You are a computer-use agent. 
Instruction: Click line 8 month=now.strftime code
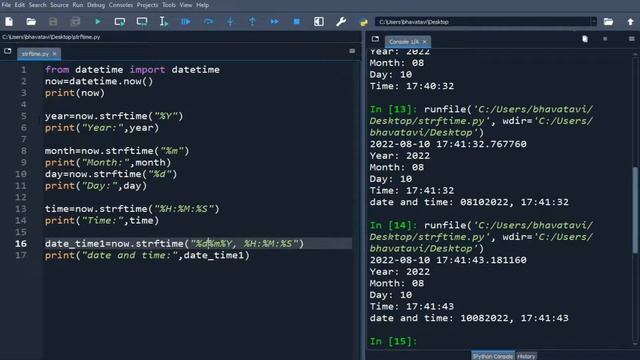click(x=117, y=151)
